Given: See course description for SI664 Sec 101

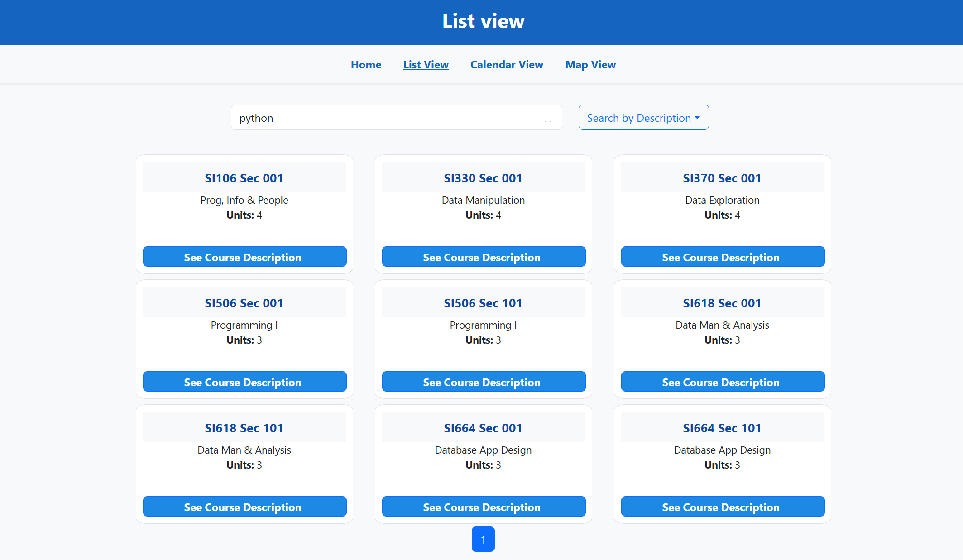Looking at the screenshot, I should 723,507.
